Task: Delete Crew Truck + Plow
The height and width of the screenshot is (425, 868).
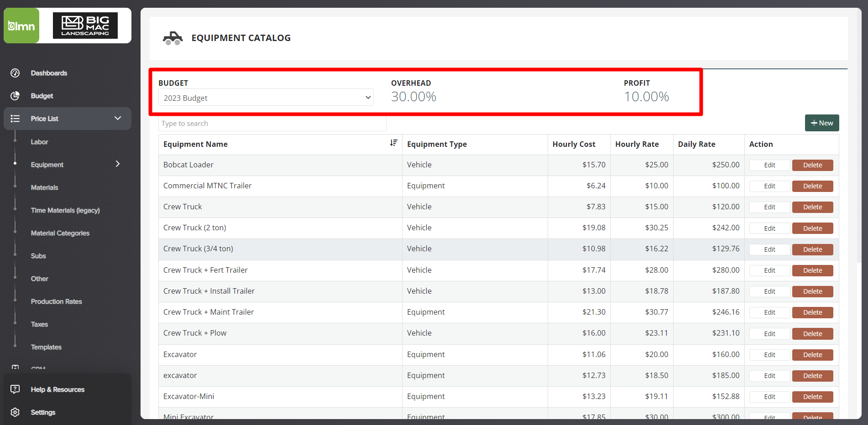Action: pos(812,334)
